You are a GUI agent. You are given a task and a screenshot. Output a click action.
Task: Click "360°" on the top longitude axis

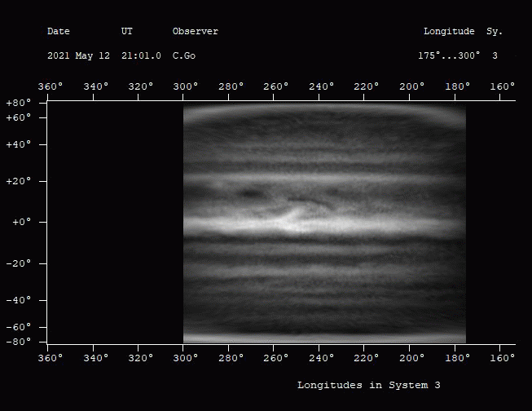coord(51,86)
